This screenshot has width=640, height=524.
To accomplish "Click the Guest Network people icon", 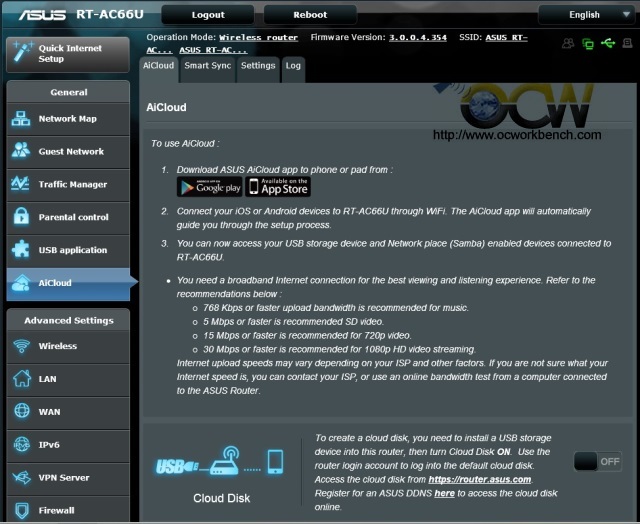I will tap(20, 151).
